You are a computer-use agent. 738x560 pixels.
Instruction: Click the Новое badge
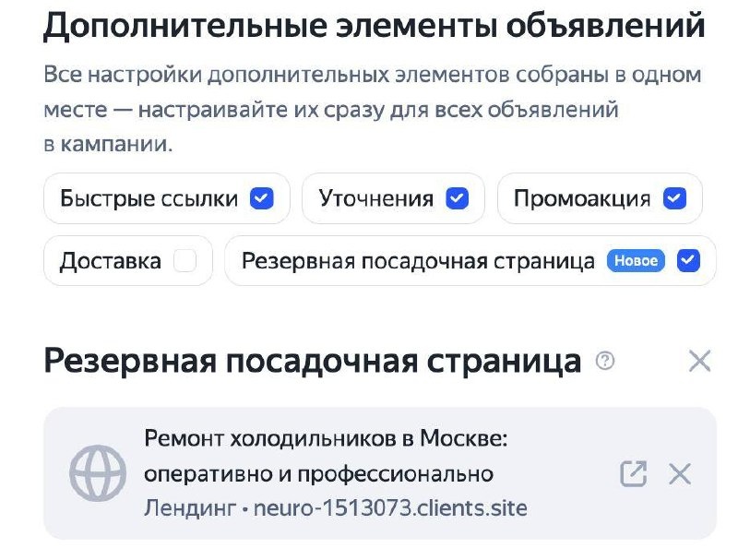click(635, 259)
